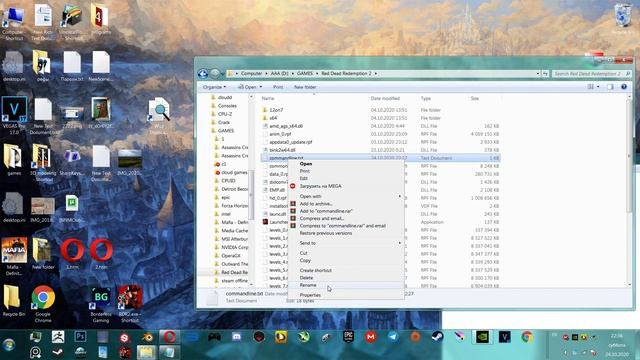The height and width of the screenshot is (360, 640).
Task: Open the change view dropdown arrow
Action: click(598, 87)
